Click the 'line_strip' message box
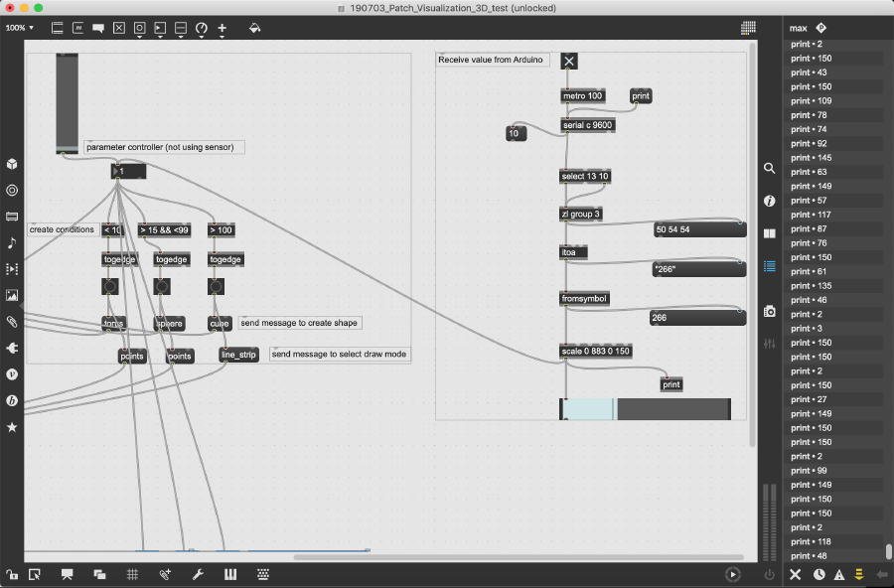Image resolution: width=894 pixels, height=588 pixels. coord(238,355)
